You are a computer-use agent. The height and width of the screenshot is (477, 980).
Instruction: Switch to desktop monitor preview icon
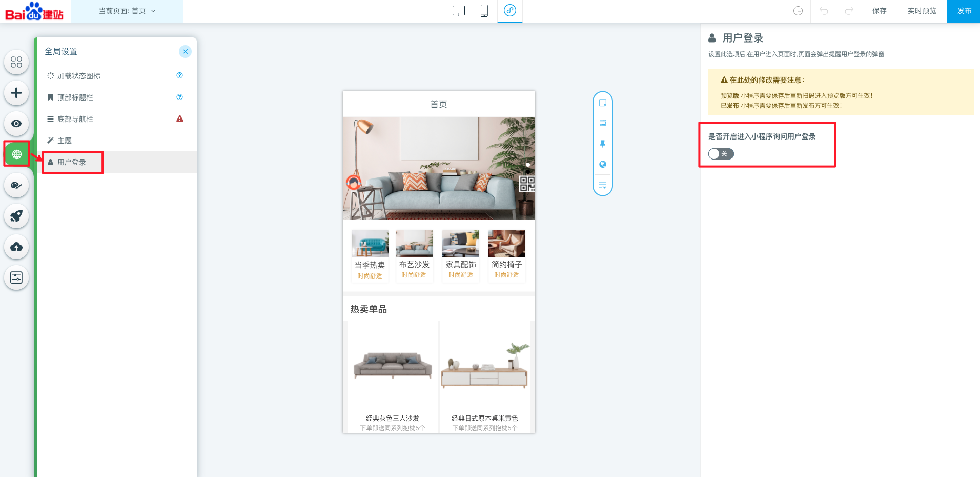coord(459,11)
